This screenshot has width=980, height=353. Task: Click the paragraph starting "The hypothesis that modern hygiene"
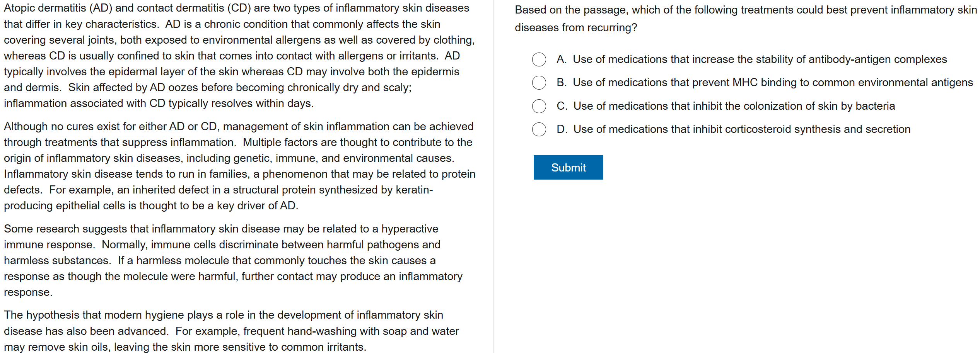click(x=231, y=331)
